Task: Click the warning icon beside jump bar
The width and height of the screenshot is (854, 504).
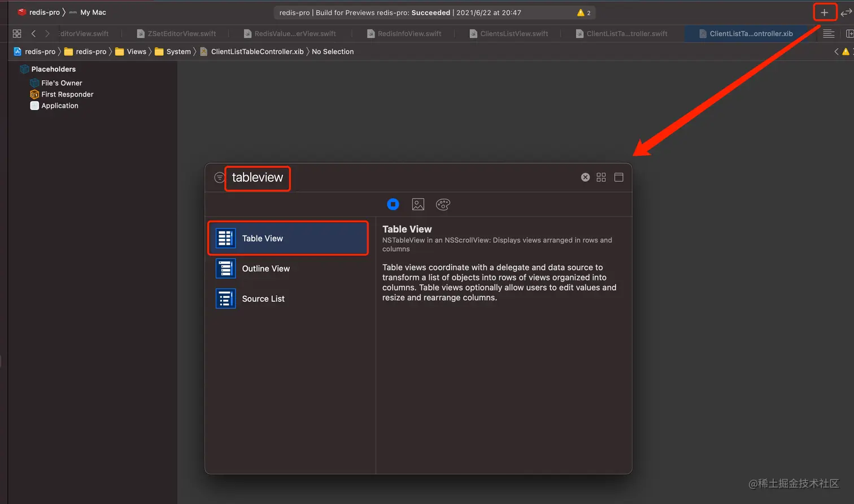Action: pyautogui.click(x=846, y=52)
